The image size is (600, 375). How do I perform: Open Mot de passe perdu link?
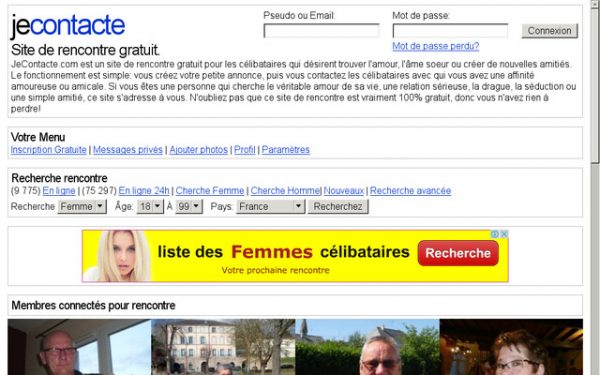tap(435, 46)
